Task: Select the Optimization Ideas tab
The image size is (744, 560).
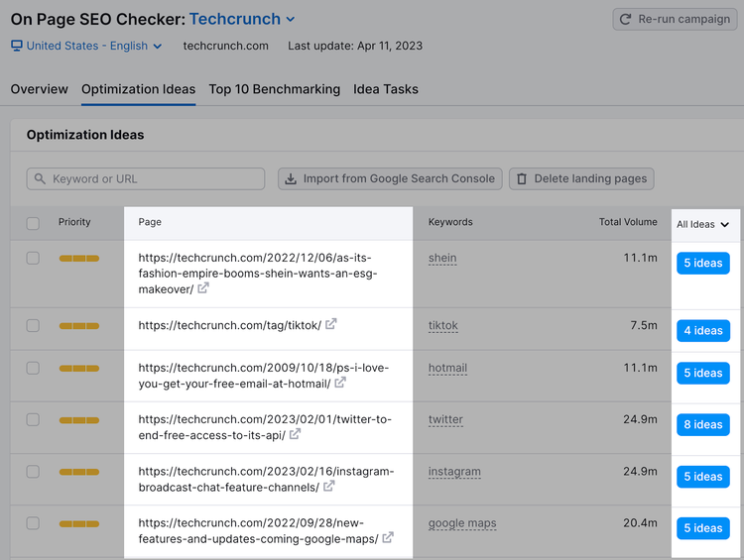Action: pyautogui.click(x=138, y=89)
